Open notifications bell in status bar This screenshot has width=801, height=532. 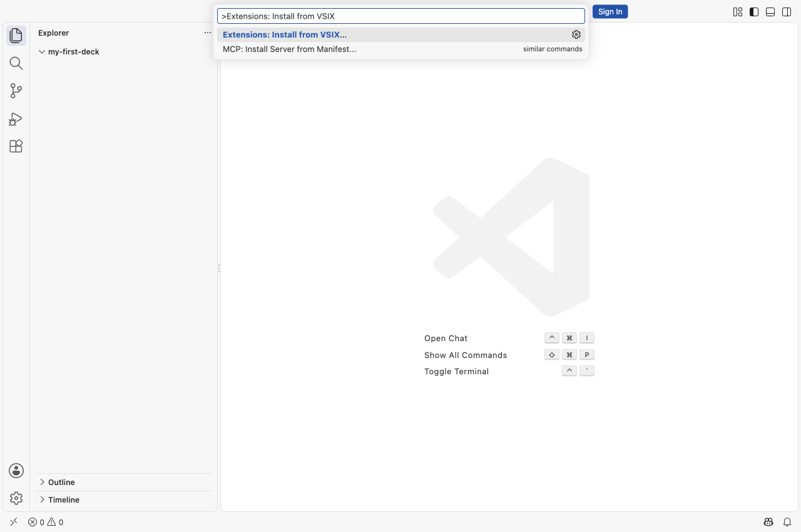[x=787, y=522]
